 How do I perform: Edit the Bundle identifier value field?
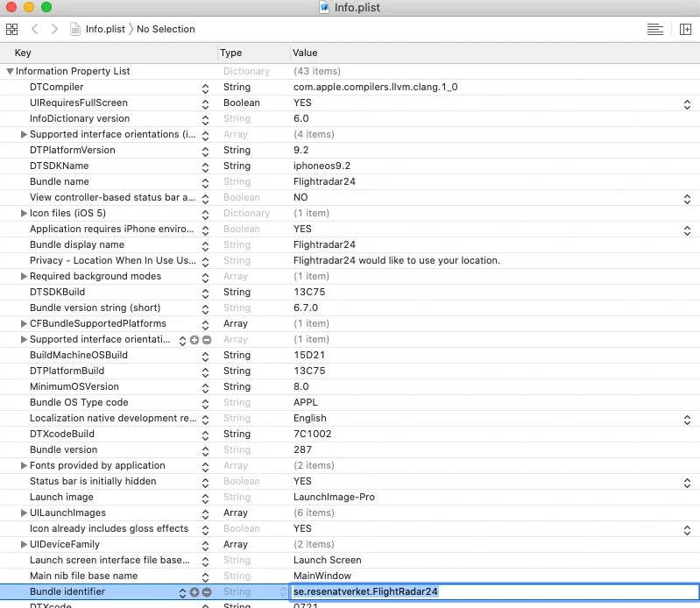pos(494,591)
